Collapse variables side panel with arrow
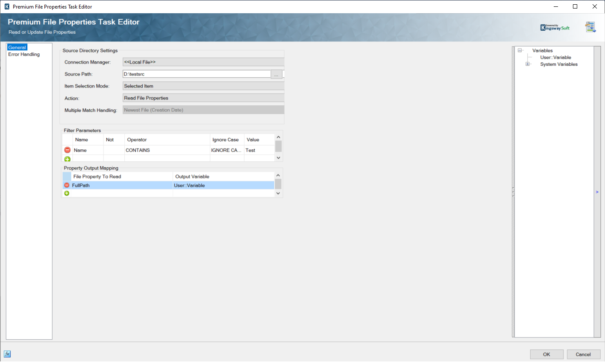The width and height of the screenshot is (605, 364). tap(597, 192)
